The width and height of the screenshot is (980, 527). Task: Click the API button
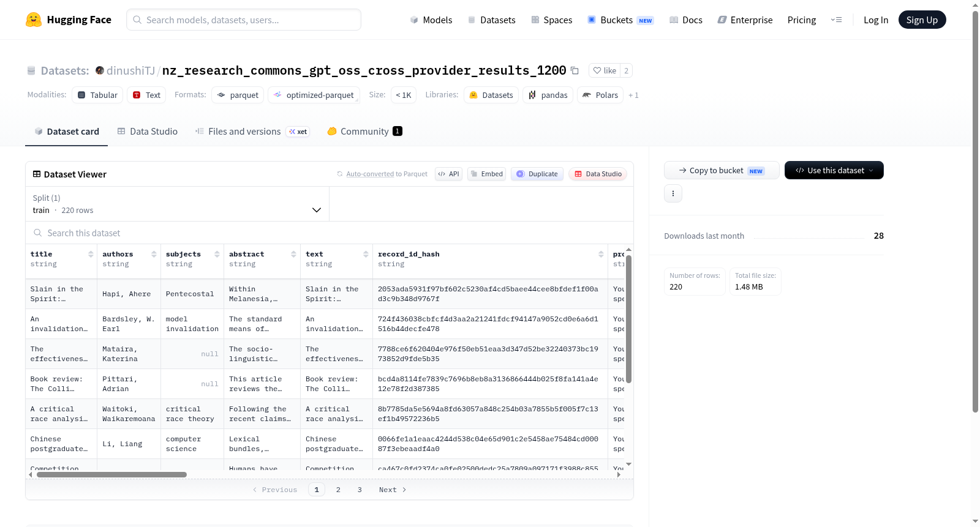click(448, 174)
